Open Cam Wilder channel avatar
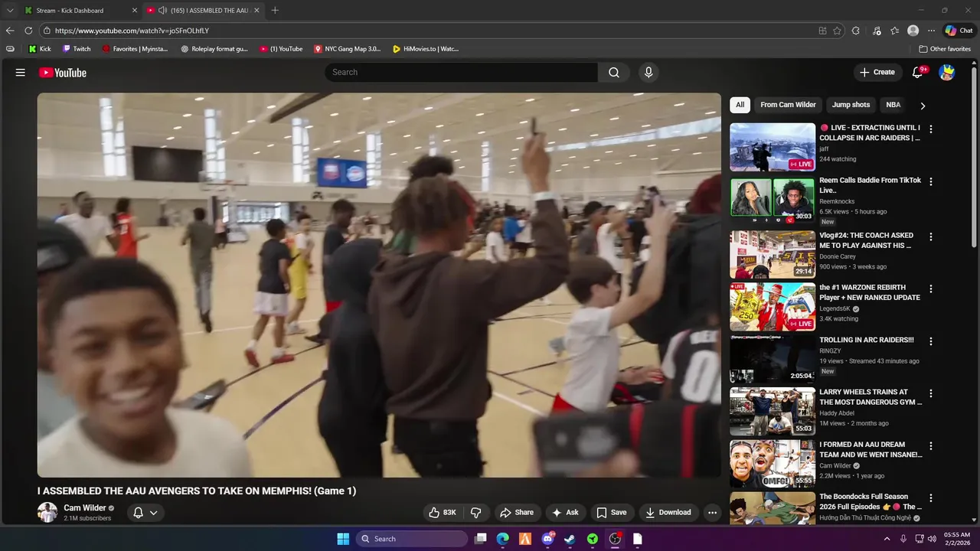The image size is (980, 551). (47, 513)
